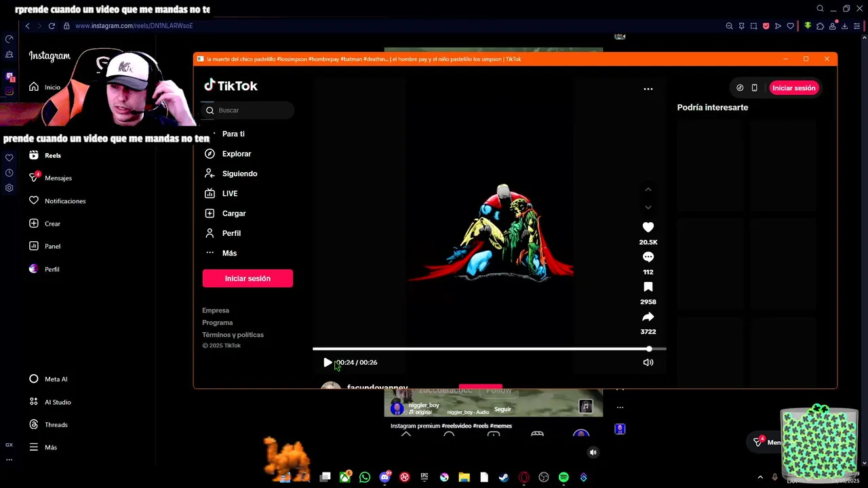This screenshot has height=488, width=868.
Task: Open the Instagram reel three-dots options
Action: coord(620,407)
